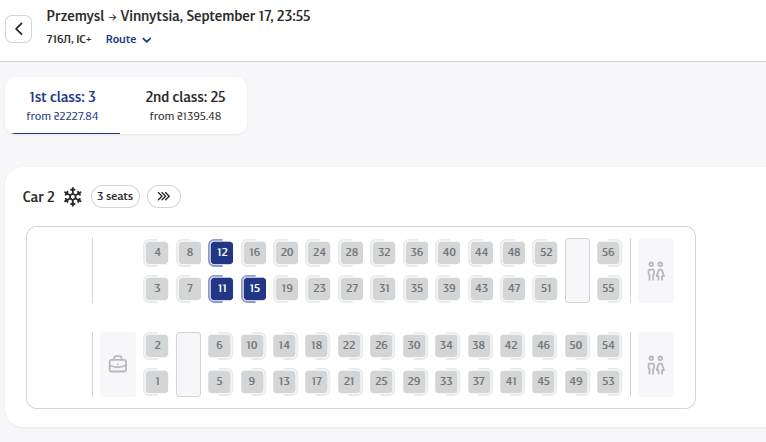The height and width of the screenshot is (442, 766).
Task: Click the upper restroom icon
Action: coord(656,271)
